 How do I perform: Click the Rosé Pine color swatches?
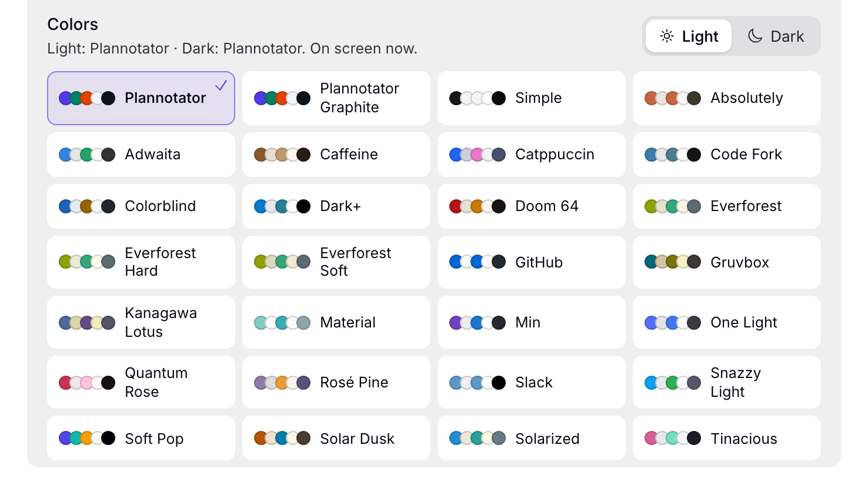point(282,383)
